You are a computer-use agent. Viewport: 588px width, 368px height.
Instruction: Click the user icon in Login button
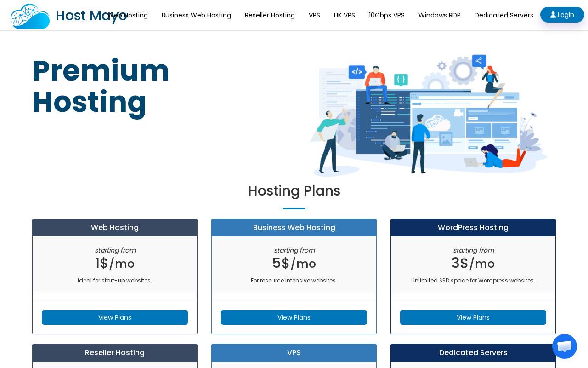(553, 15)
